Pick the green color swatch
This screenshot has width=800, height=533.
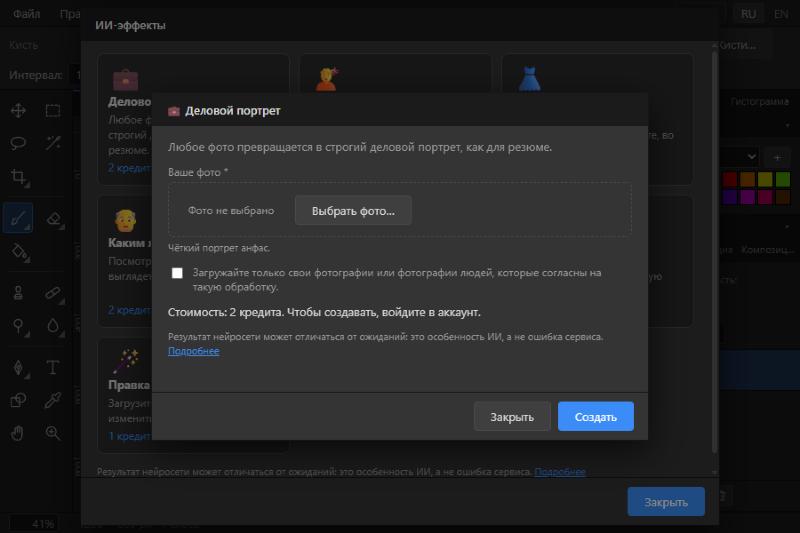pyautogui.click(x=783, y=179)
